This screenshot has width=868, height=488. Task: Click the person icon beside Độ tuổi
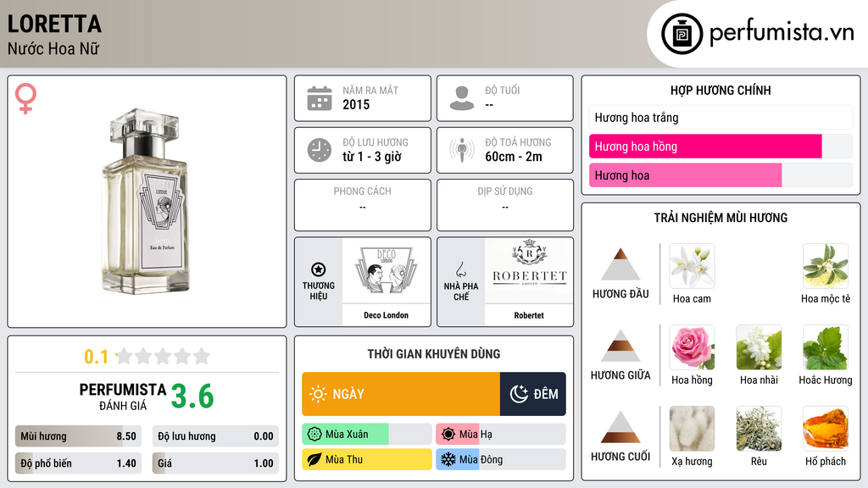pyautogui.click(x=462, y=98)
